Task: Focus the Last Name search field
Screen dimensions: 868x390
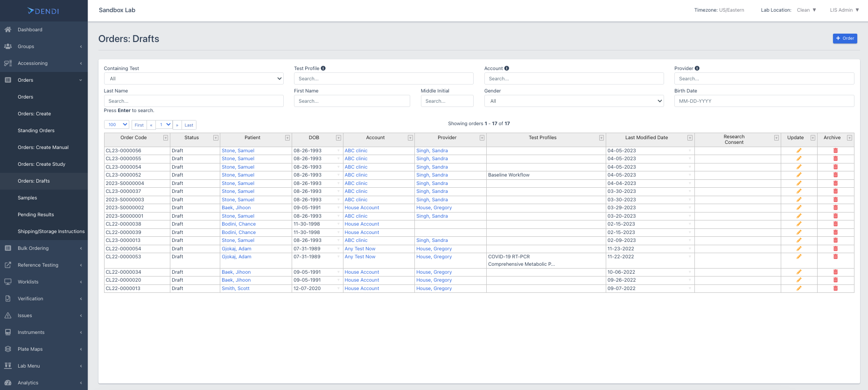Action: [194, 101]
